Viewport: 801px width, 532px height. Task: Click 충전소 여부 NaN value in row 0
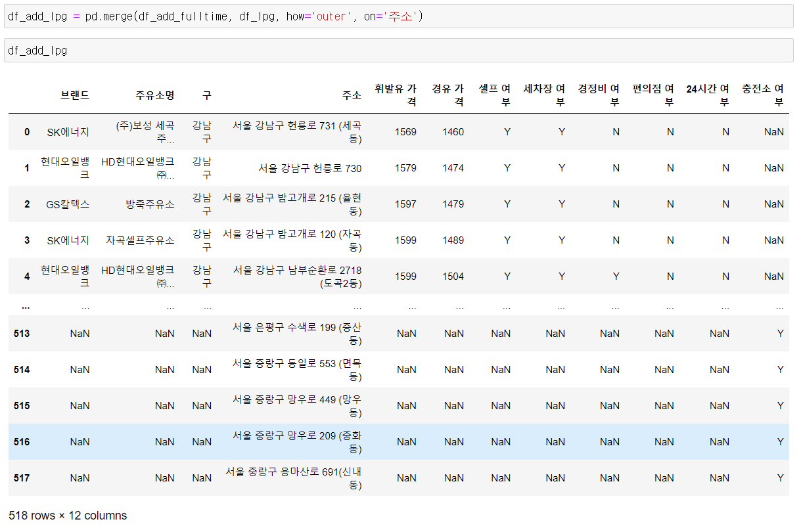coord(774,132)
